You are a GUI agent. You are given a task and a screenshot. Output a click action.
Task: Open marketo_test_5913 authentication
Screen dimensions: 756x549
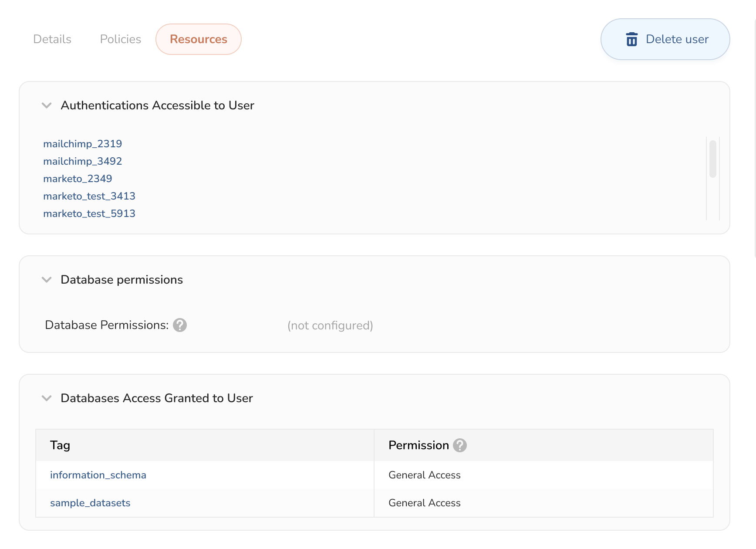tap(89, 213)
